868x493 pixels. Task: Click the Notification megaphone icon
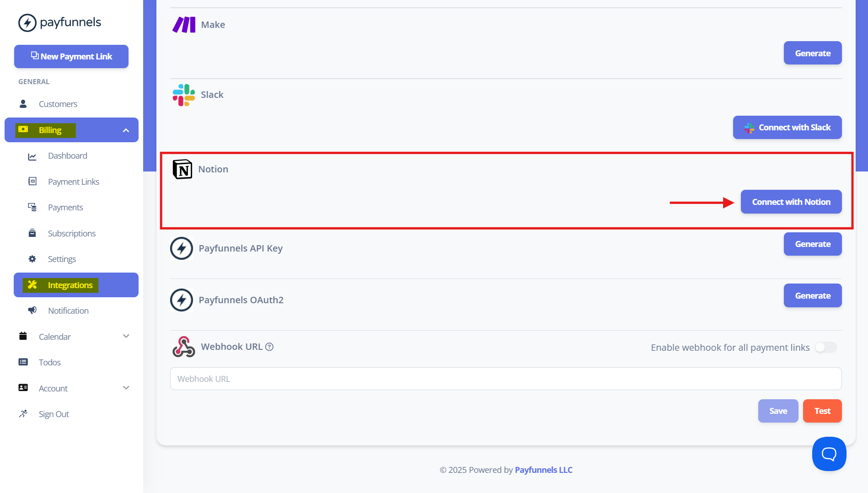click(x=32, y=311)
